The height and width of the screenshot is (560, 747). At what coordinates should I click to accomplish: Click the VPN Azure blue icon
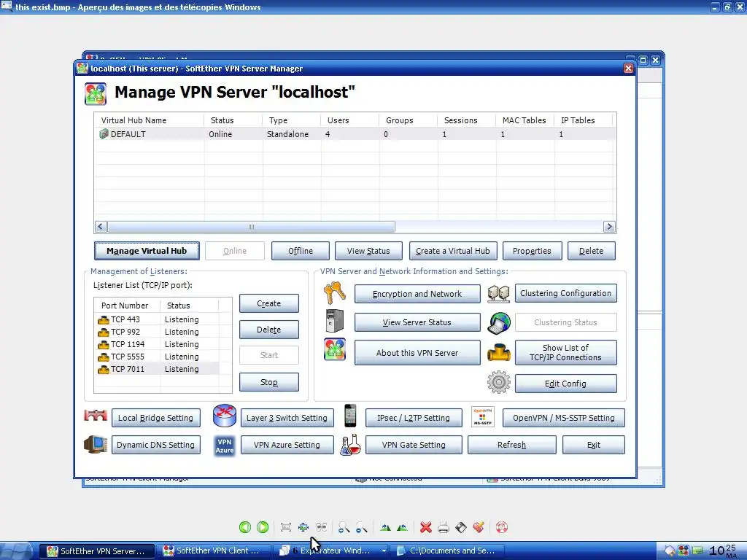tap(225, 446)
